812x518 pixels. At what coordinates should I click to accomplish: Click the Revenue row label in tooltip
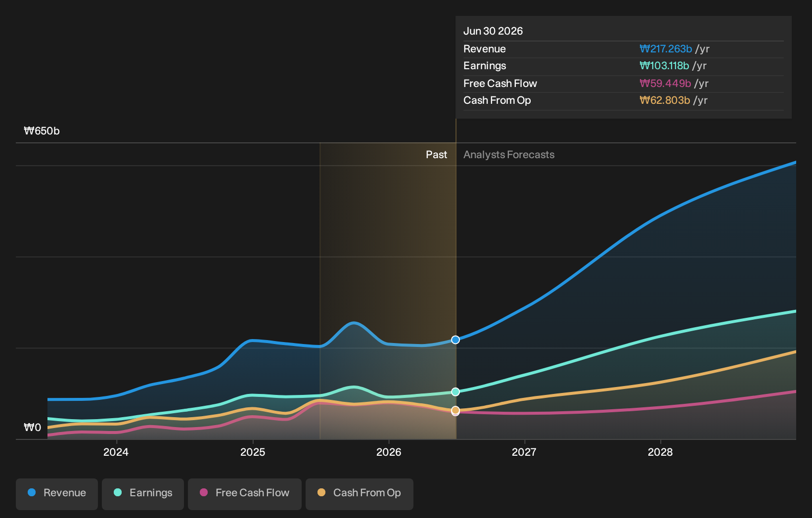[485, 49]
